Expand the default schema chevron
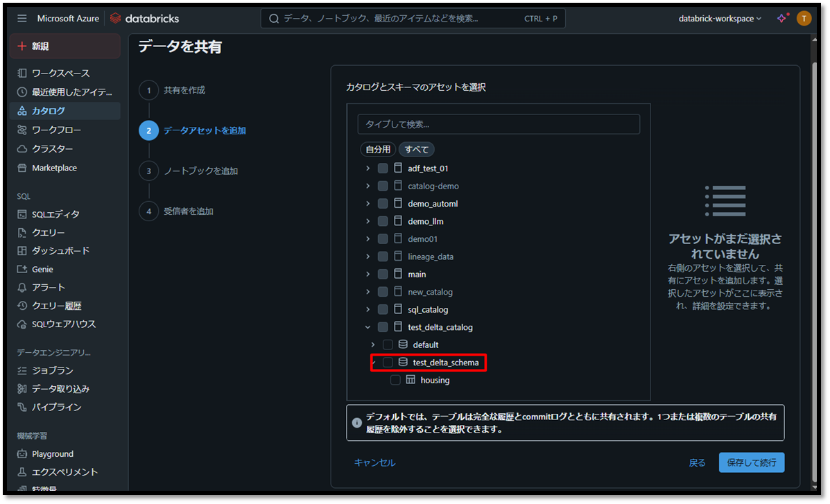Viewport: 830px width, 504px height. [373, 345]
